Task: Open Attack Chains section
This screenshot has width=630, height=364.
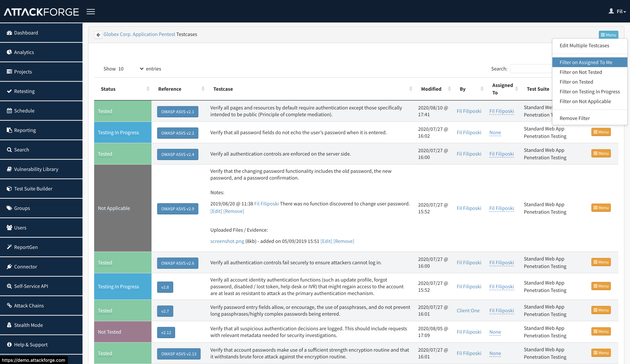Action: tap(41, 306)
